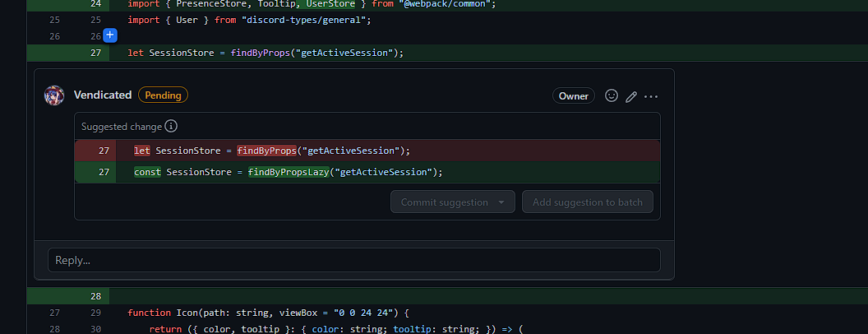Click the Owner badge
The width and height of the screenshot is (868, 334).
574,95
